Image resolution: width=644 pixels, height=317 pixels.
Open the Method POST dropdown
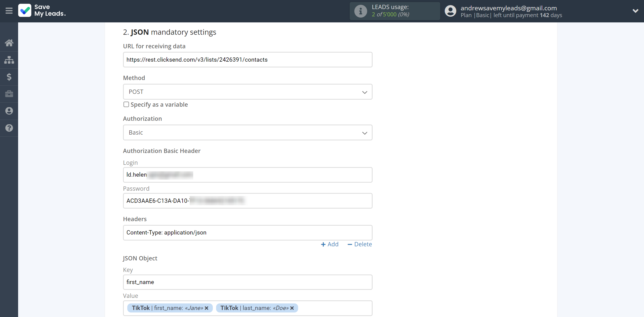click(x=248, y=92)
